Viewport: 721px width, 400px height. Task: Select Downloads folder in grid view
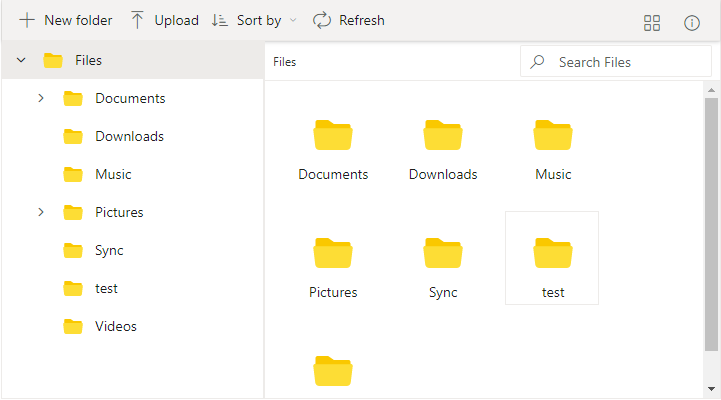point(443,150)
